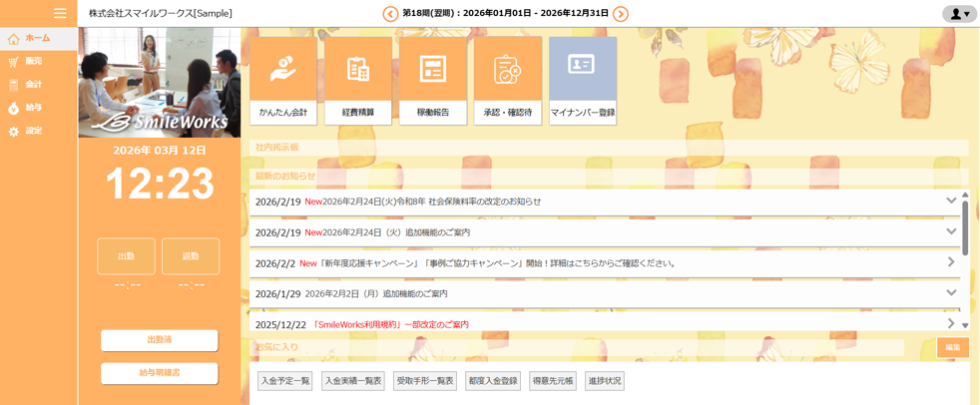Screen dimensions: 980x405
Task: Expand the 2026/2/19 追加機能のご案内 notice
Action: 951,232
